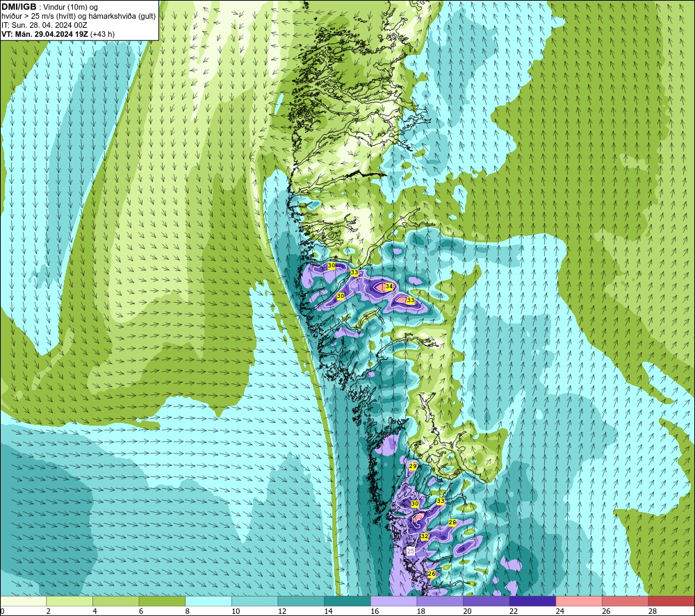The width and height of the screenshot is (695, 616).
Task: Click the yellow gust label "26" on the map
Action: point(432,574)
